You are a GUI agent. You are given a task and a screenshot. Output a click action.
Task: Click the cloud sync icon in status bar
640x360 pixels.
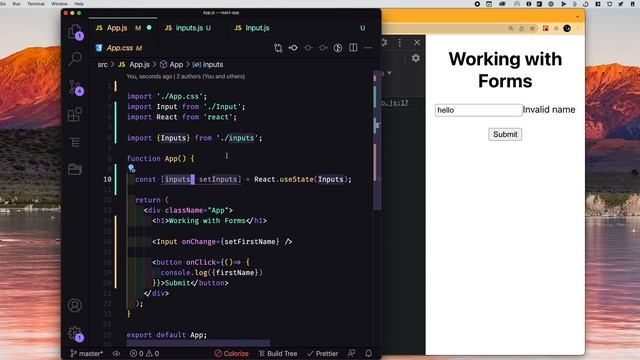point(116,353)
